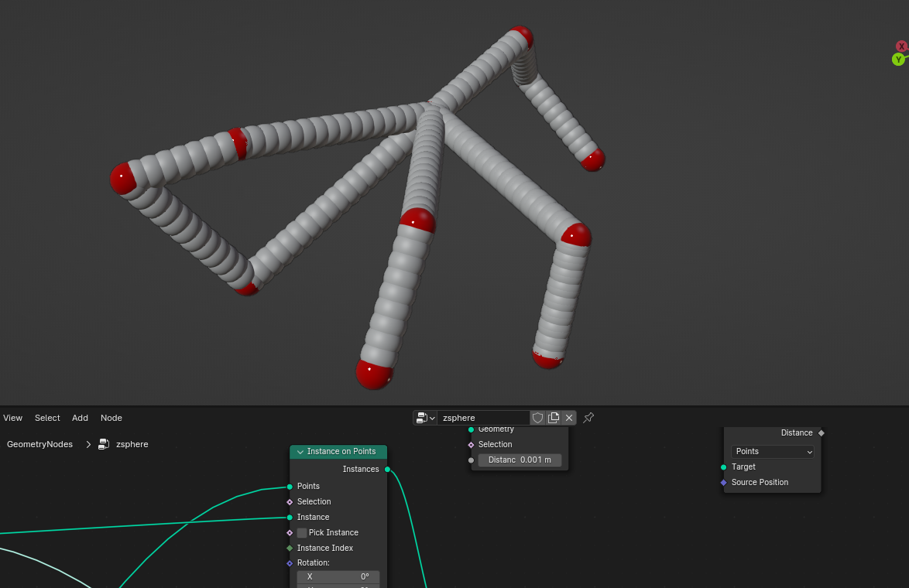Click the Source Position socket
Image resolution: width=909 pixels, height=588 pixels.
coord(723,483)
